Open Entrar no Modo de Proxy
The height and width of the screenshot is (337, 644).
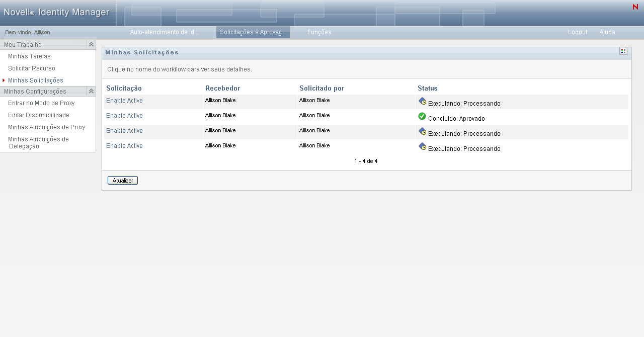pos(41,103)
